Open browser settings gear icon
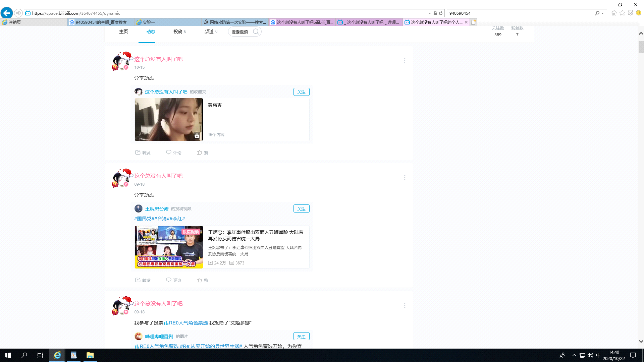 tap(631, 13)
